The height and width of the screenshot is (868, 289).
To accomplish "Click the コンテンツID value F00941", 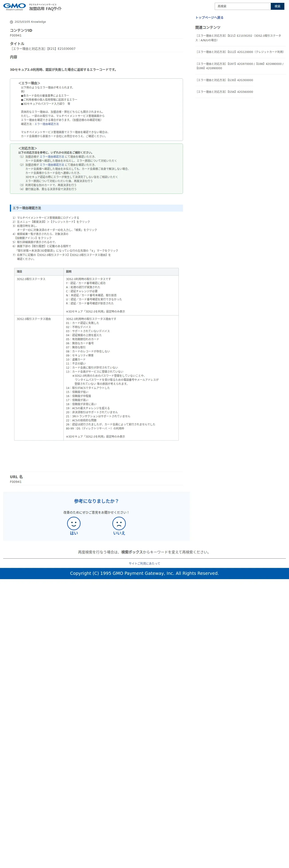I will (x=16, y=35).
